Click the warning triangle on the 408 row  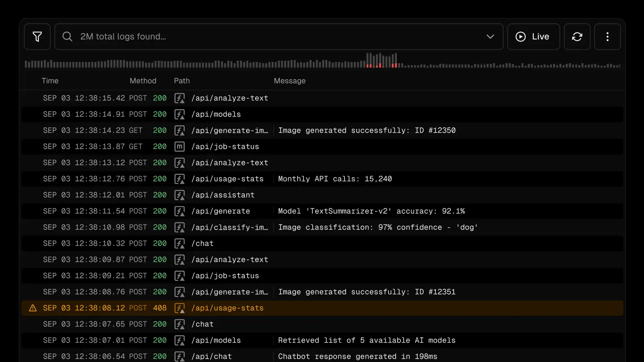point(33,308)
